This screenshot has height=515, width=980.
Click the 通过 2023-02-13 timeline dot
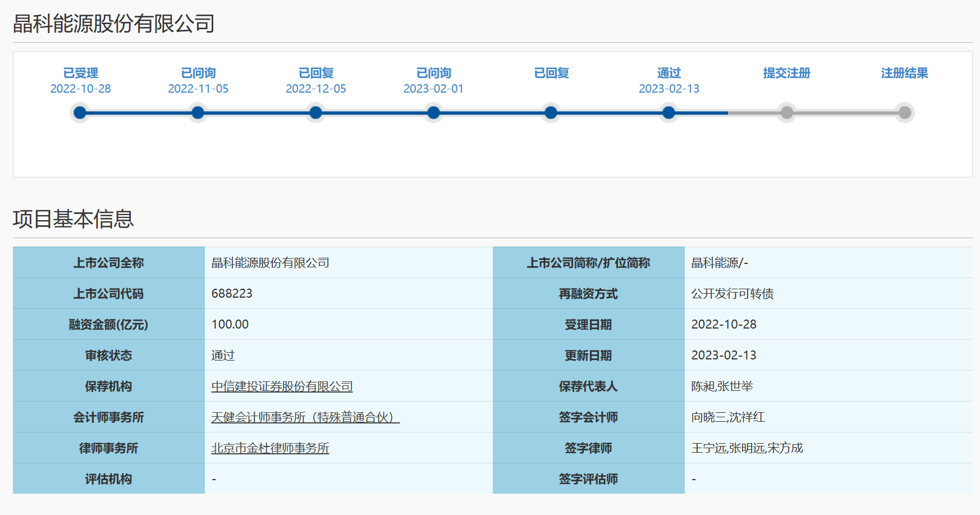668,113
